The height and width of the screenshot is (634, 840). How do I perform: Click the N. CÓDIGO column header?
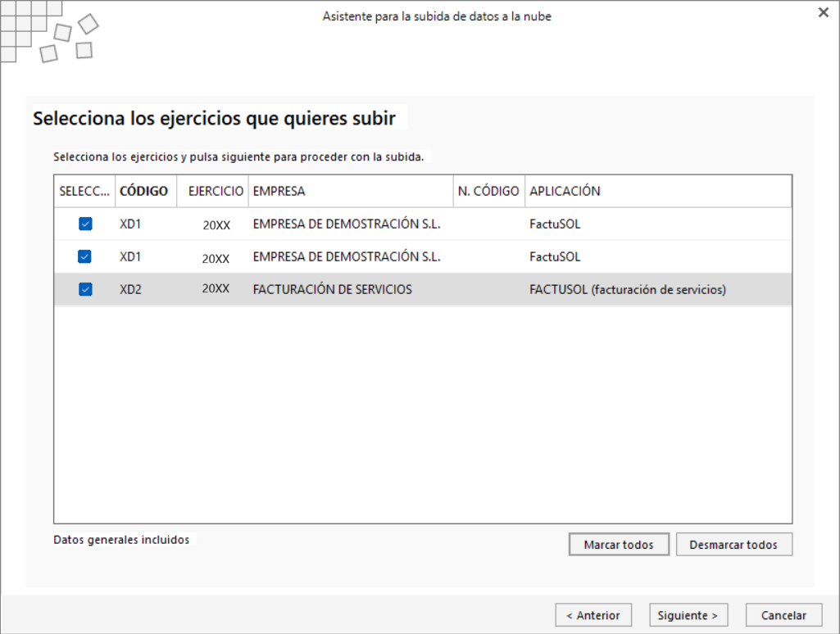489,191
